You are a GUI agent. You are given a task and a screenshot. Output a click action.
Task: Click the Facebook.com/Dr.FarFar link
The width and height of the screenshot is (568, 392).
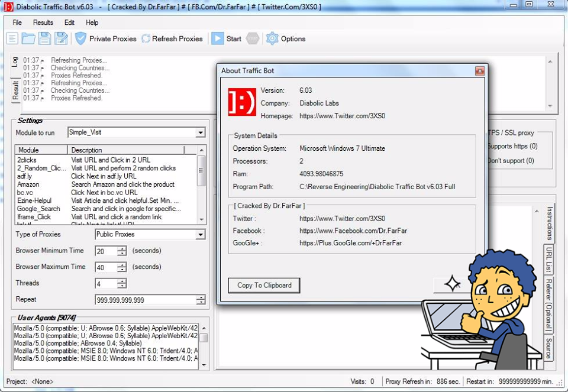click(353, 231)
